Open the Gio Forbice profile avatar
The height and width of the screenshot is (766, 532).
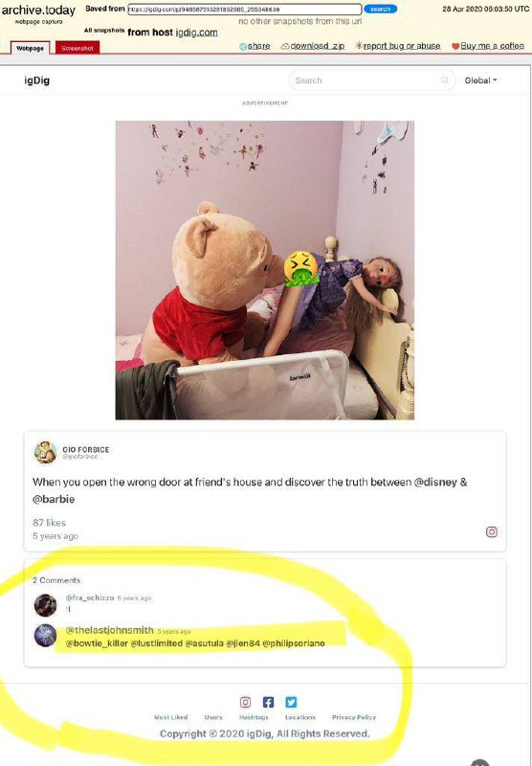pyautogui.click(x=45, y=452)
